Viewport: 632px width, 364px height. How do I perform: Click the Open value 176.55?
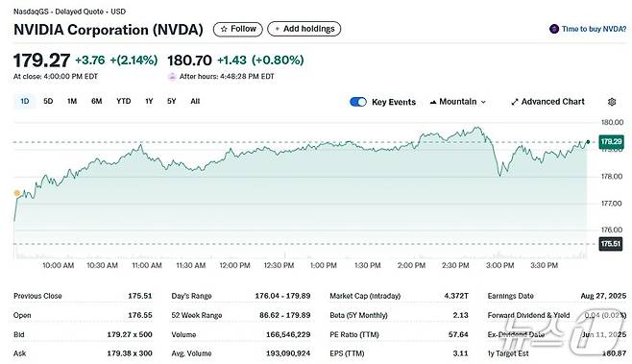pos(140,315)
